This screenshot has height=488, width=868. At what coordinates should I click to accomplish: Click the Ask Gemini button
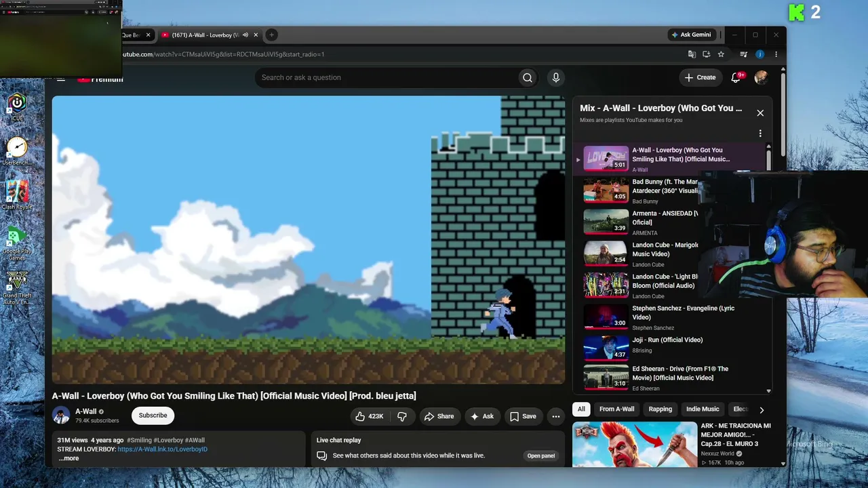click(x=692, y=35)
